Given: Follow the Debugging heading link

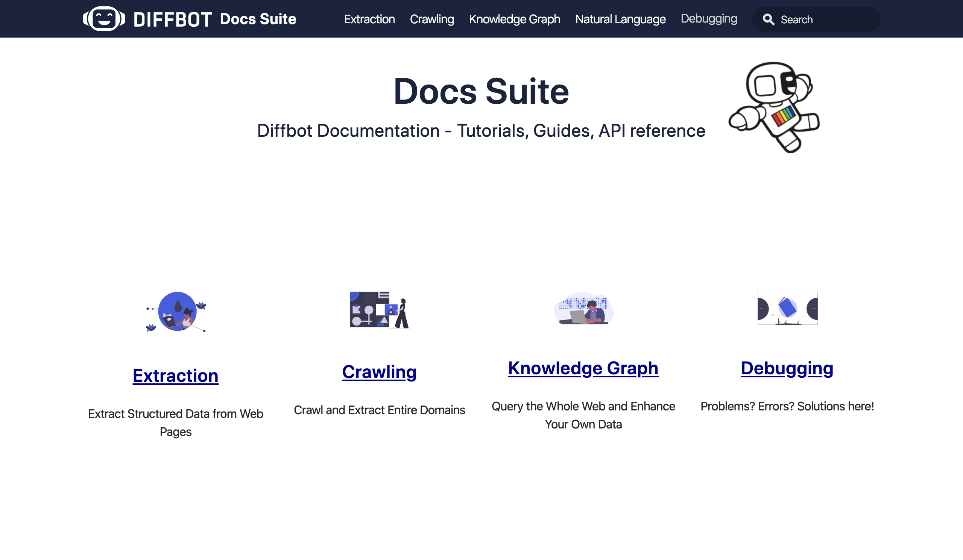Looking at the screenshot, I should pos(787,368).
